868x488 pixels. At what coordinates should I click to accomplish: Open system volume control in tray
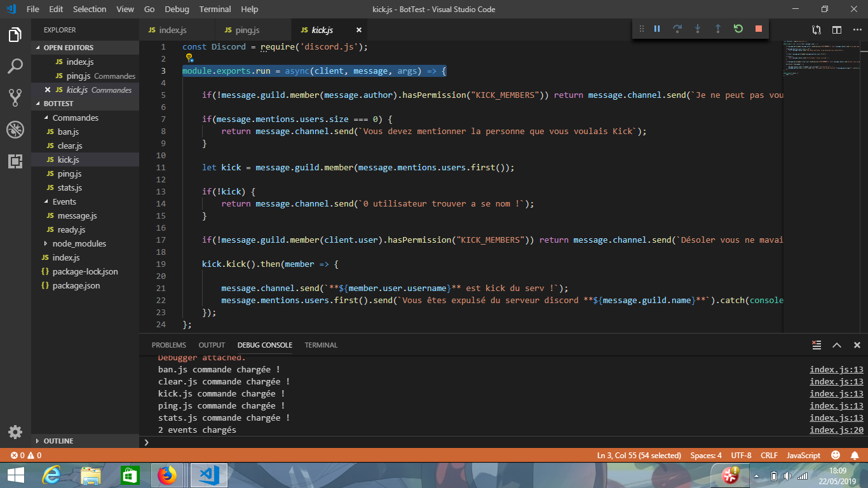coord(788,475)
